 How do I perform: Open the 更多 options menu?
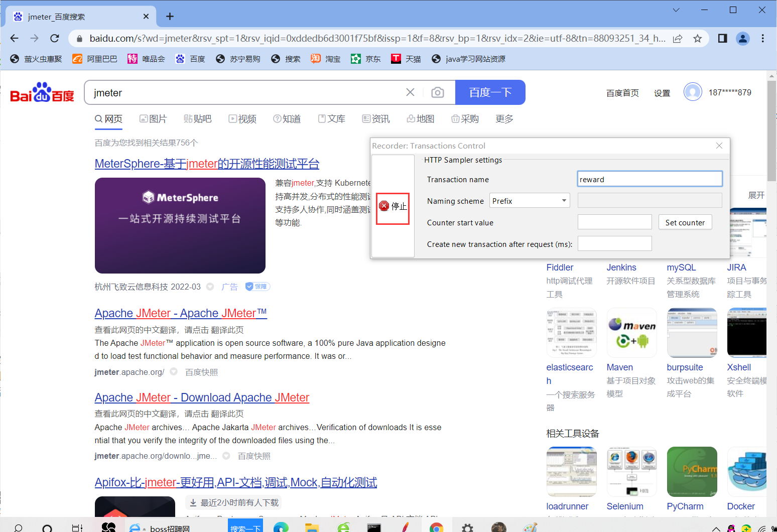[503, 118]
